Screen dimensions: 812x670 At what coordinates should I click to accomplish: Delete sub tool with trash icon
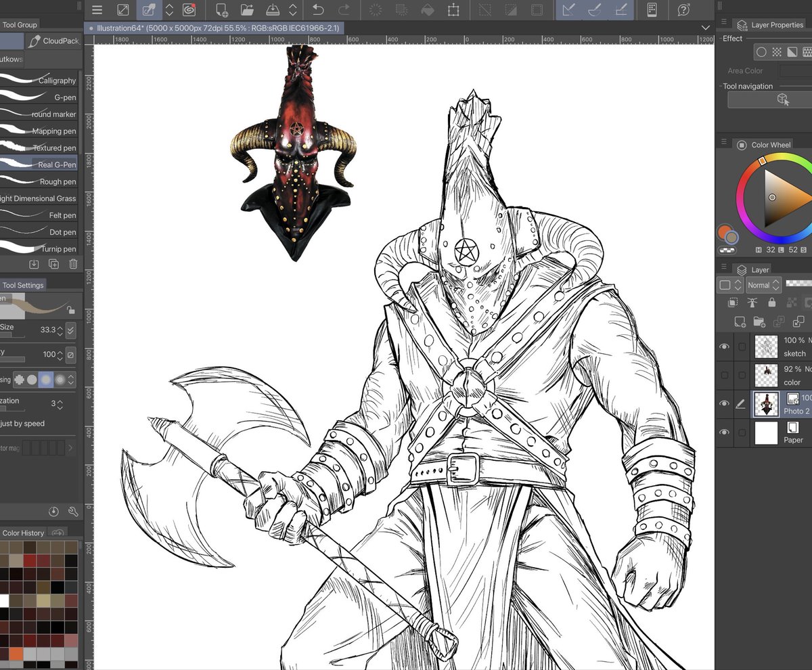[x=73, y=264]
